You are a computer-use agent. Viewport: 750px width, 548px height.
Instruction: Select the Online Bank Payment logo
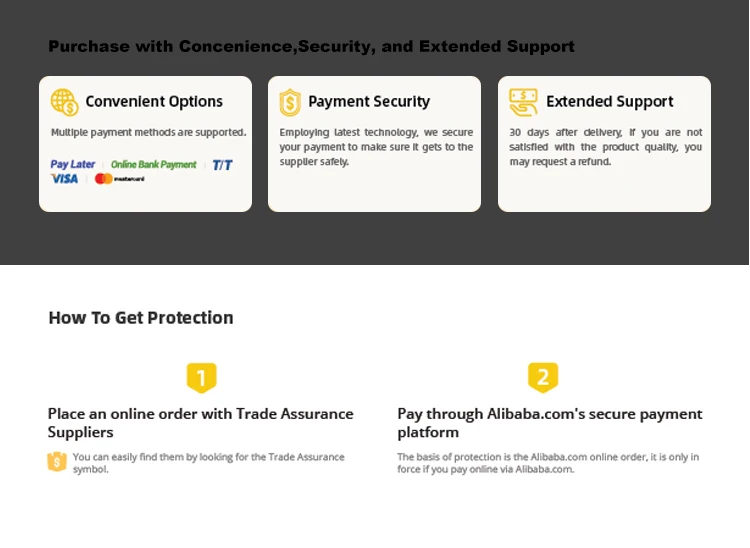pyautogui.click(x=154, y=164)
